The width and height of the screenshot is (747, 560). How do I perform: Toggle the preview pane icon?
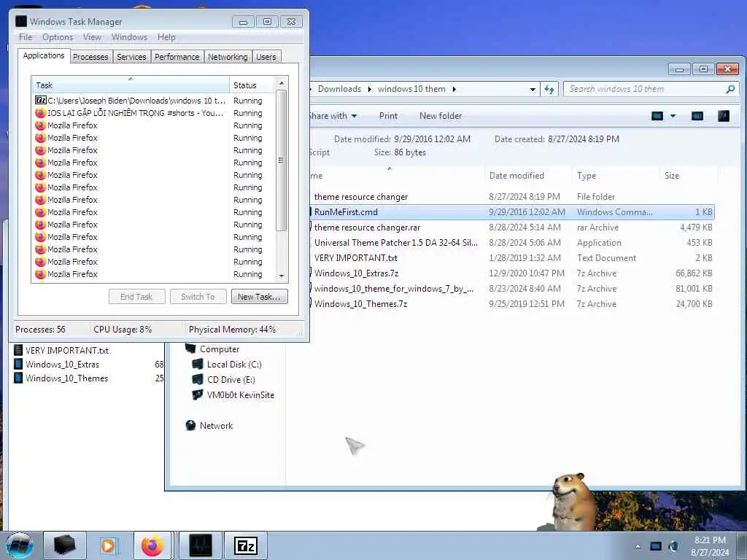pos(697,116)
